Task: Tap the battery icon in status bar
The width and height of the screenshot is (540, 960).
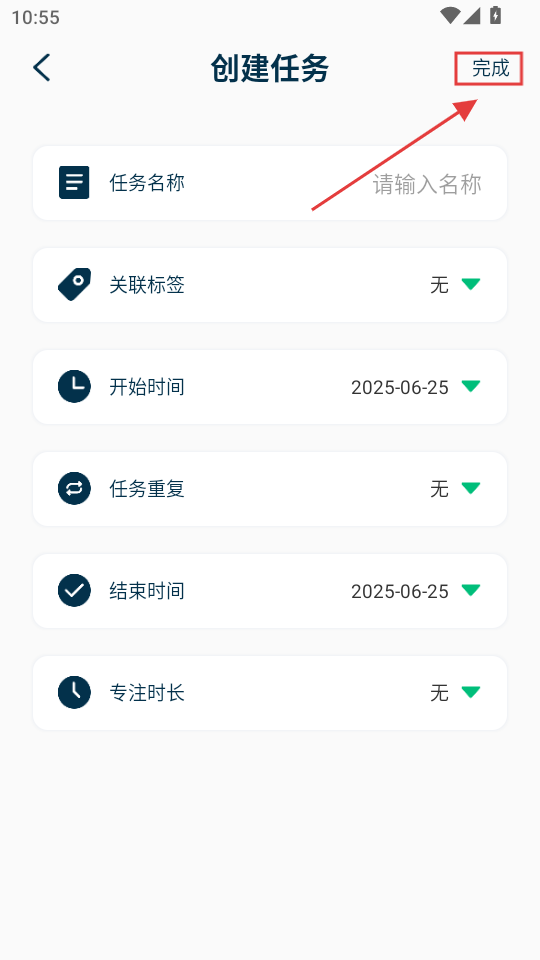Action: tap(495, 16)
